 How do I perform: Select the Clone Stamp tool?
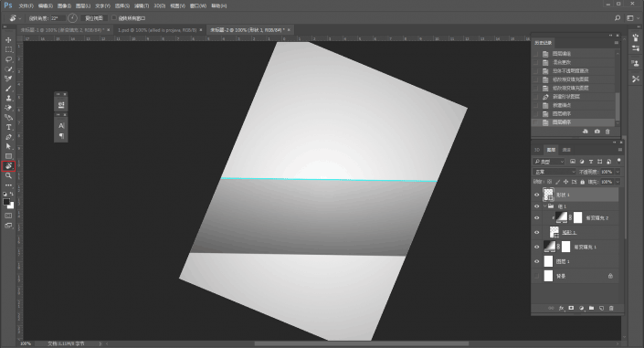[x=8, y=99]
